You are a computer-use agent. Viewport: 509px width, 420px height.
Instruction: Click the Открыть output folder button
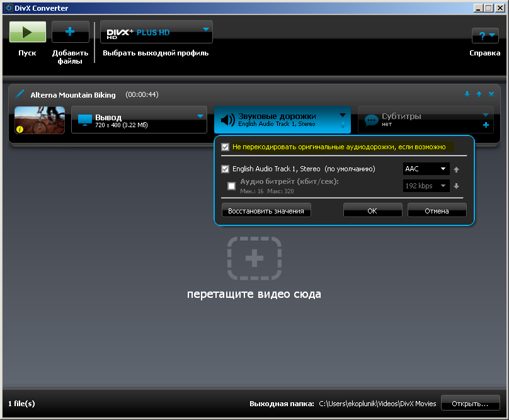(470, 403)
